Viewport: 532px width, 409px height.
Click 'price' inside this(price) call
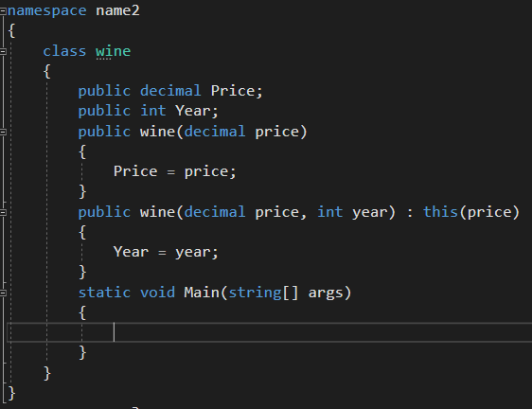click(488, 213)
